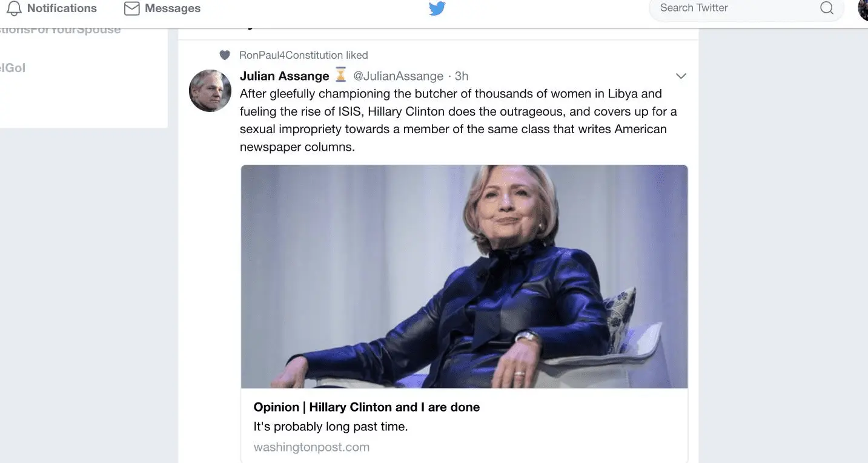Click the hourglass emoji next to the name

pyautogui.click(x=341, y=76)
